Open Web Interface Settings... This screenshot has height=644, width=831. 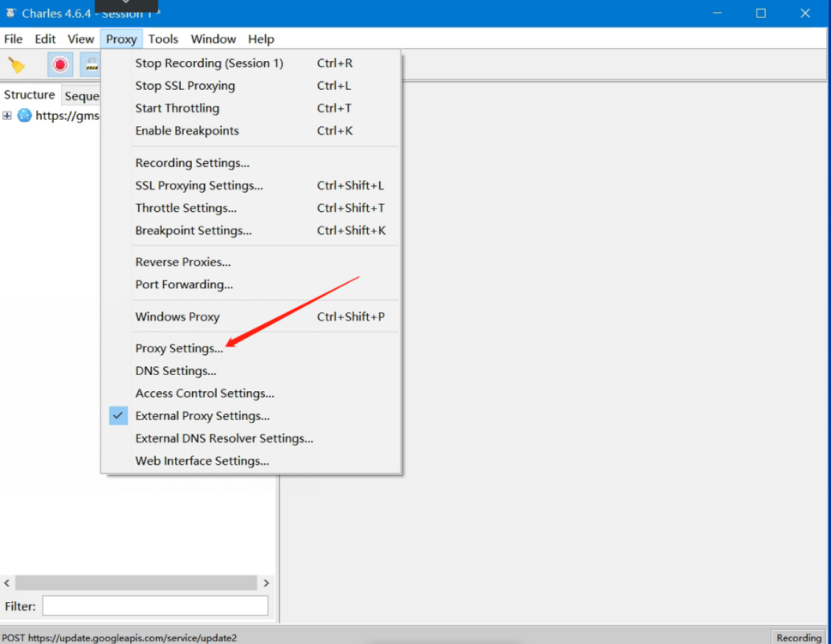[x=250, y=461]
